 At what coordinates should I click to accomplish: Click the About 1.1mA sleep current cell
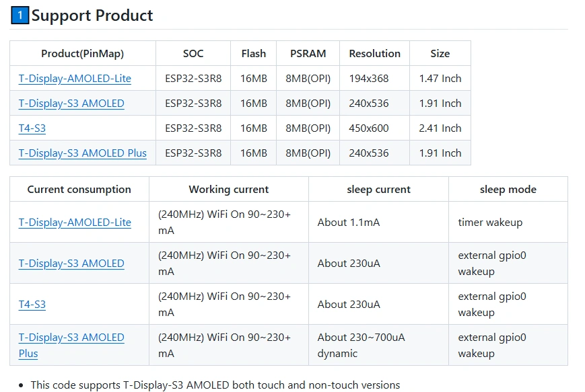pos(348,223)
